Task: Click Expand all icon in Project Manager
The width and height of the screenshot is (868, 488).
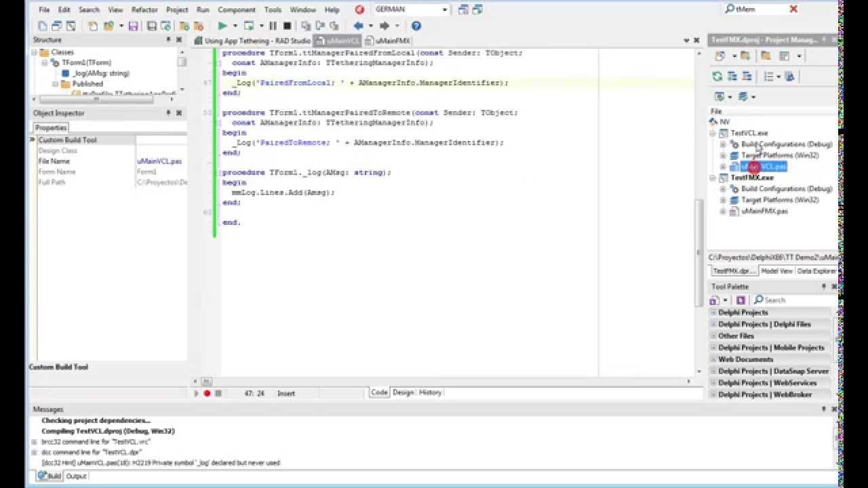Action: coord(732,76)
